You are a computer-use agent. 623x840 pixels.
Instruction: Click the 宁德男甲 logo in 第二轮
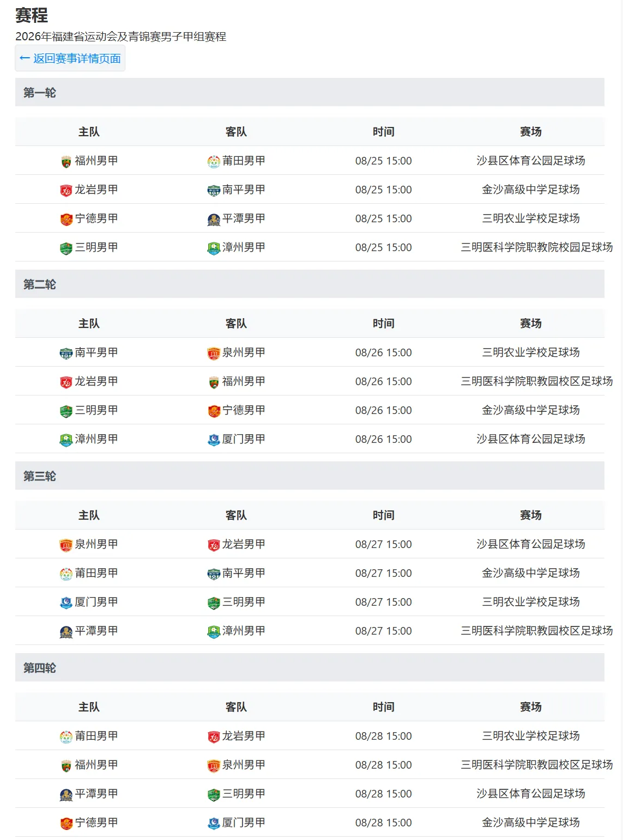tap(214, 411)
